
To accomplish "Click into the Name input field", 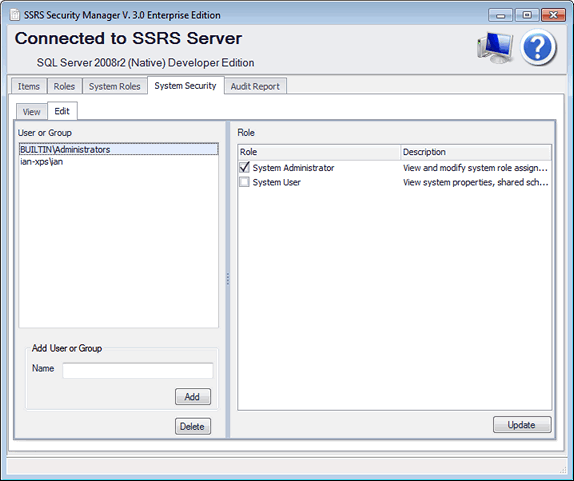I will (138, 370).
